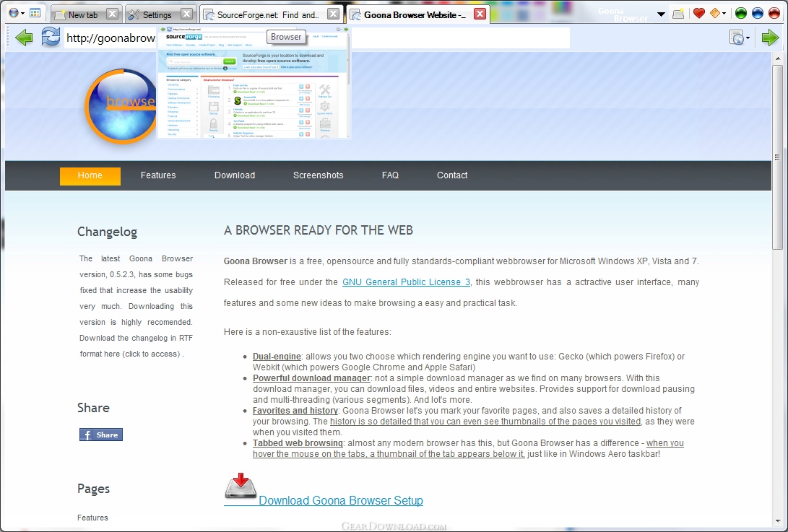
Task: Expand the orange diamond icon dropdown arrow
Action: pyautogui.click(x=724, y=14)
